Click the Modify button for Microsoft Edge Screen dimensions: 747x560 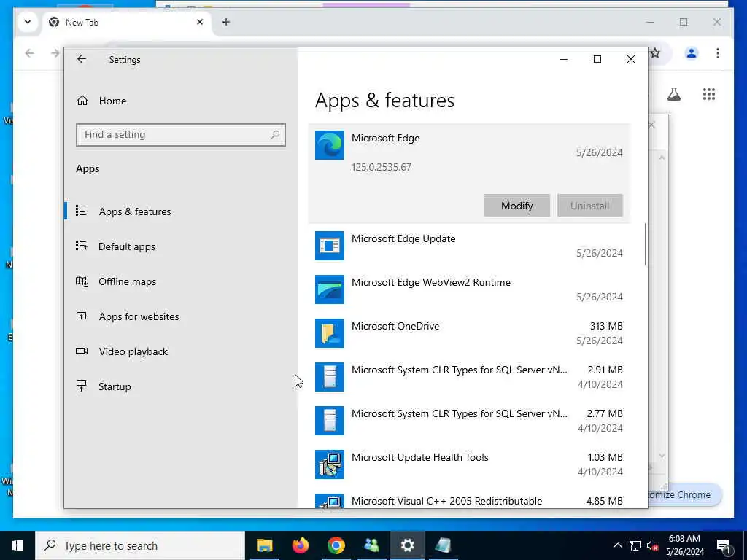(517, 206)
